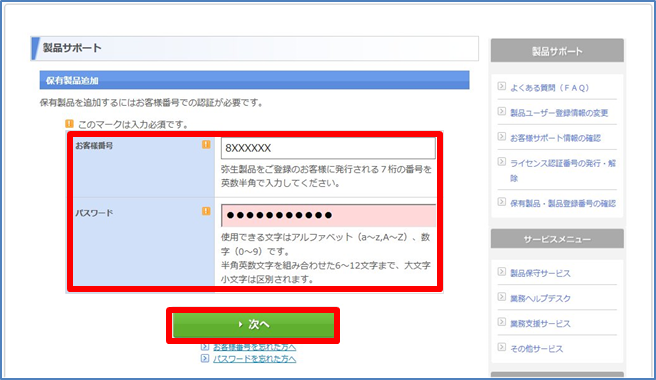The height and width of the screenshot is (380, 656).
Task: Click arrow icon beside 保有製品・製品登録番号の確認
Action: click(x=502, y=202)
